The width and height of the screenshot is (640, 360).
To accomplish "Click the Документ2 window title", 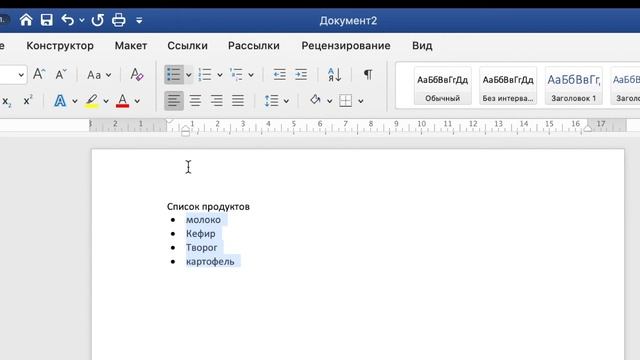I will (348, 20).
